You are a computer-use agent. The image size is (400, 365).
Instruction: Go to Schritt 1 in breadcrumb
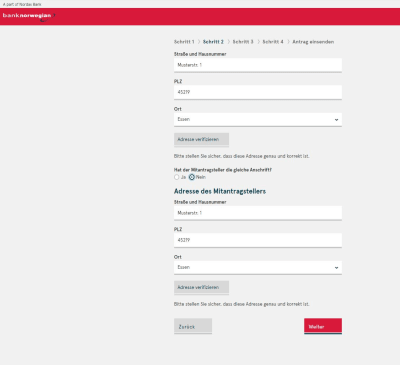(184, 42)
